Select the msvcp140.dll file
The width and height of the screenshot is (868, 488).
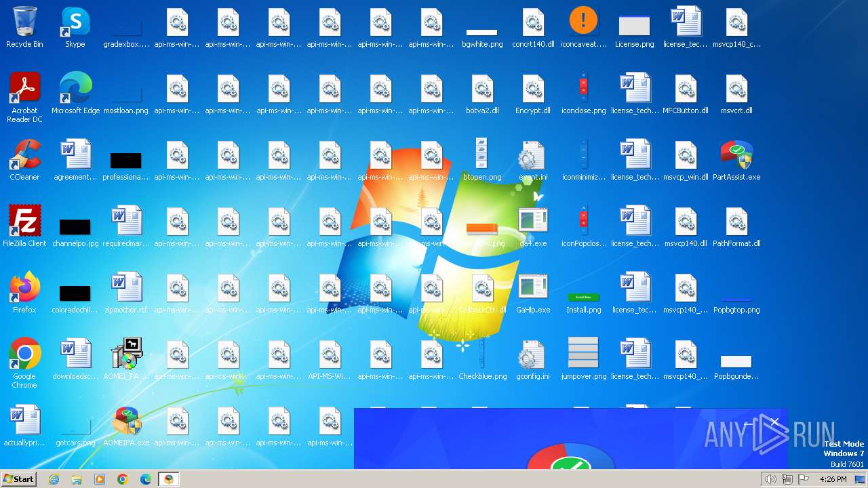tap(686, 226)
